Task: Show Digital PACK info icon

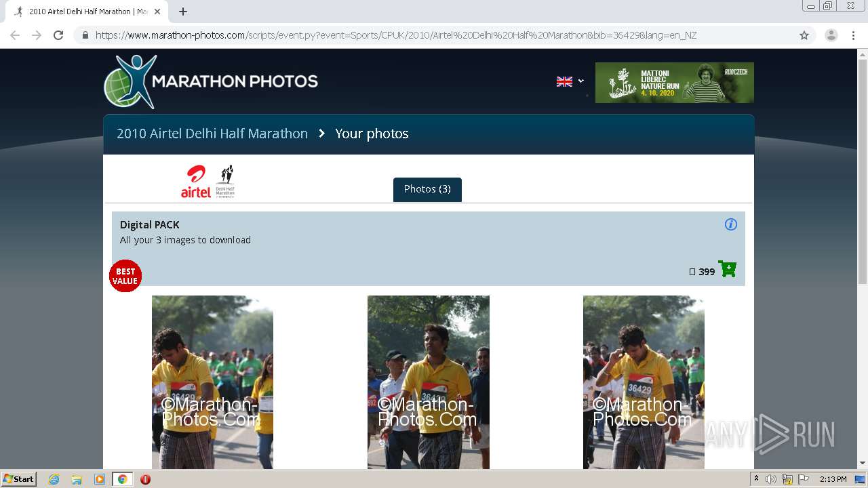Action: tap(730, 224)
